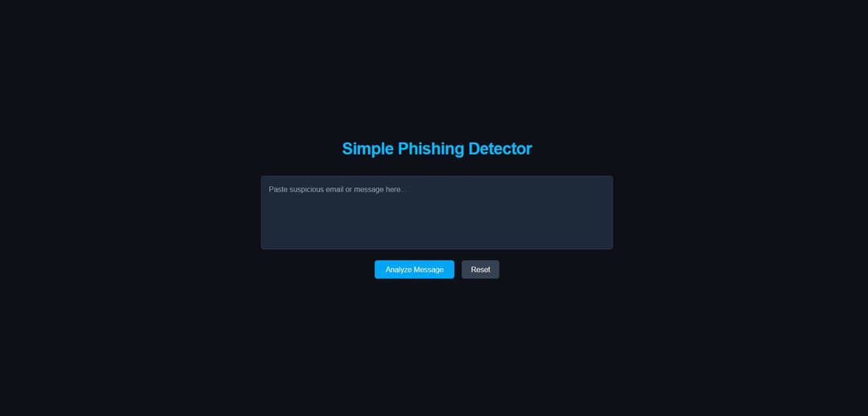Image resolution: width=868 pixels, height=416 pixels.
Task: Click the gray button labeled Reset
Action: coord(480,270)
